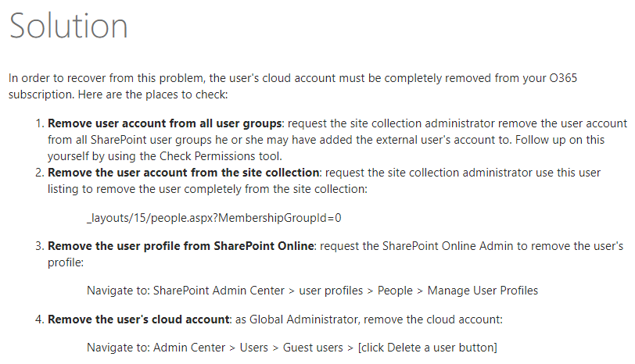Click bold text "Remove the user account from the site collection"

184,173
